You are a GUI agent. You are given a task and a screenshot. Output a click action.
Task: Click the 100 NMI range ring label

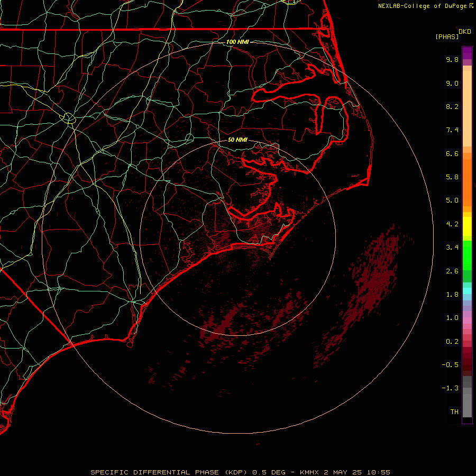click(237, 42)
